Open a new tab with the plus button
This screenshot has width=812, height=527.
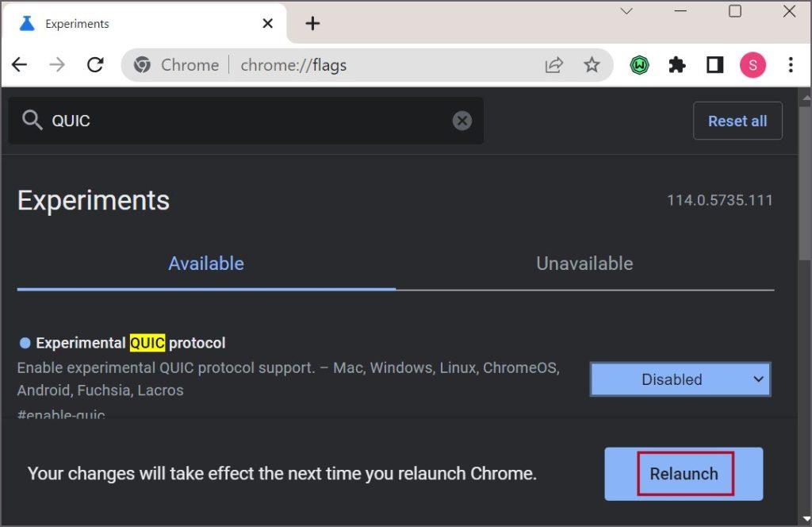click(312, 23)
